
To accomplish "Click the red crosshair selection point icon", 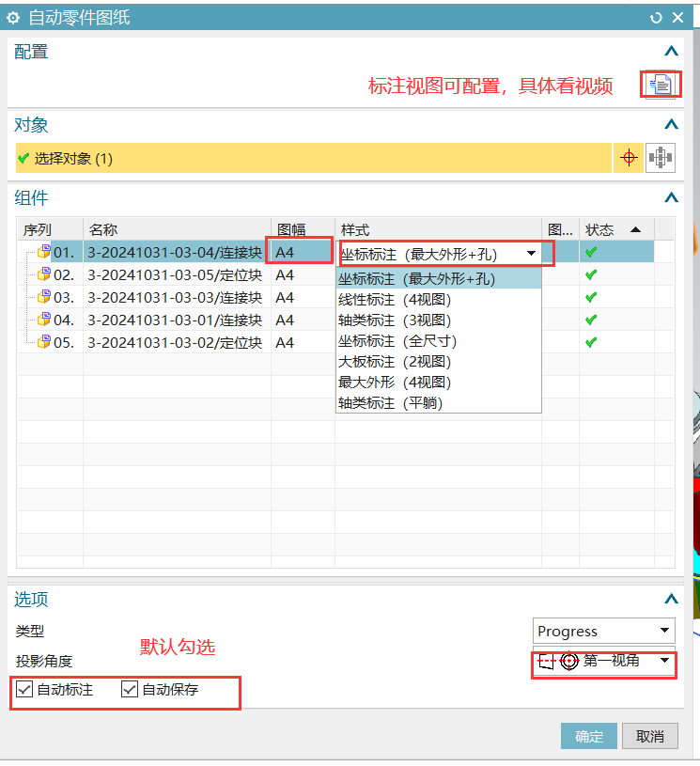I will tap(629, 158).
